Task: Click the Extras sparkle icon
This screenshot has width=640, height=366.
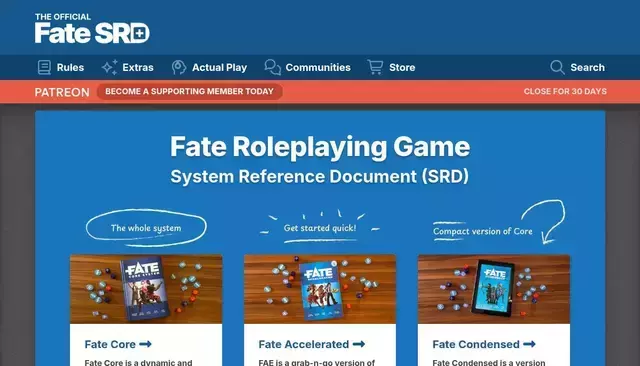Action: [109, 67]
